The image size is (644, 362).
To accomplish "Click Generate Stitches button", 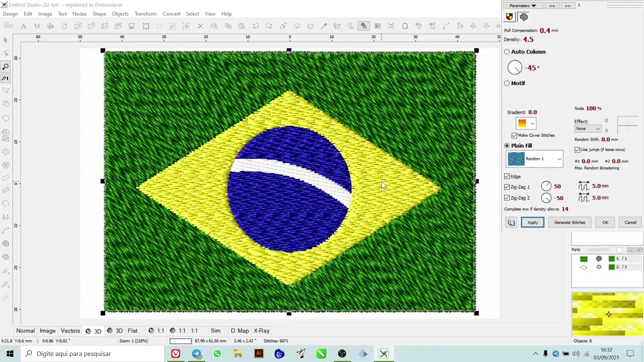I will 570,222.
